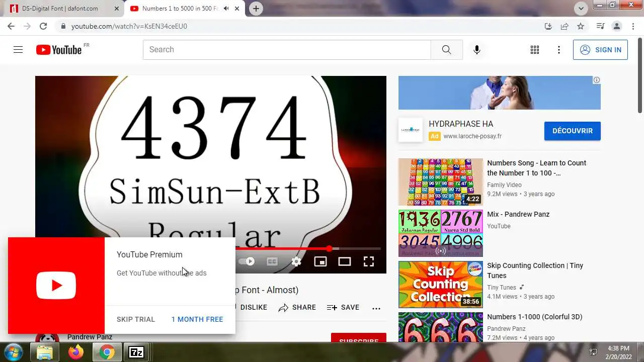Start voice search with the microphone
The image size is (644, 362).
[477, 50]
